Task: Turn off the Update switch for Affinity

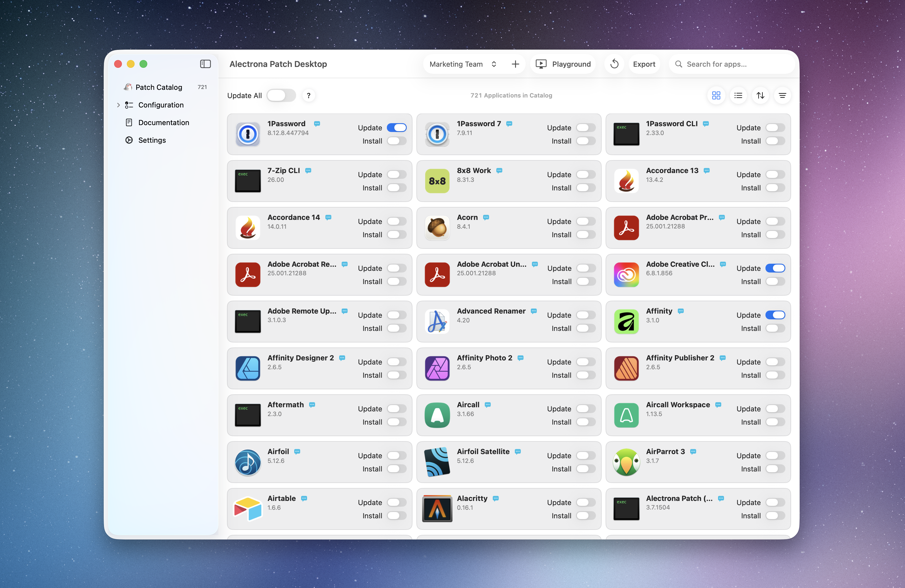Action: coord(775,315)
